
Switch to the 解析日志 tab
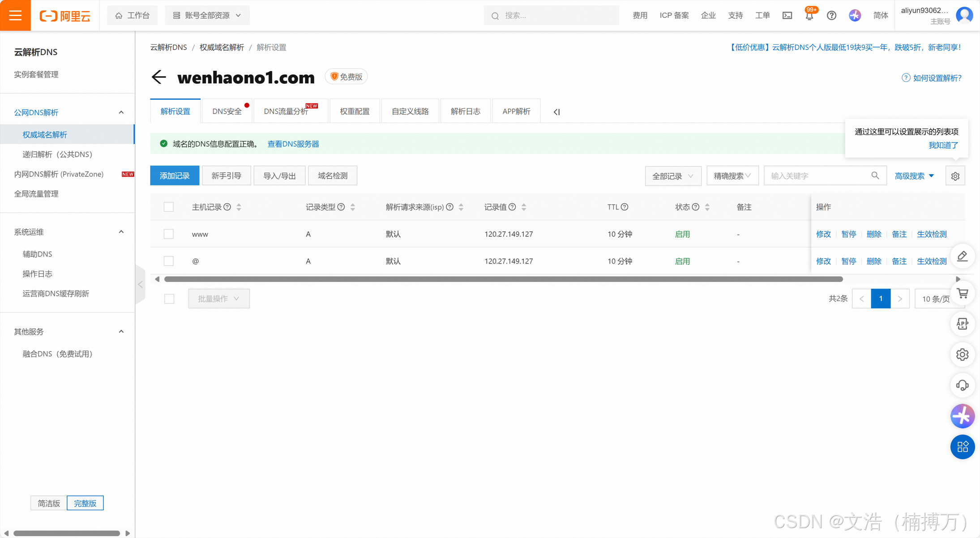pos(465,111)
